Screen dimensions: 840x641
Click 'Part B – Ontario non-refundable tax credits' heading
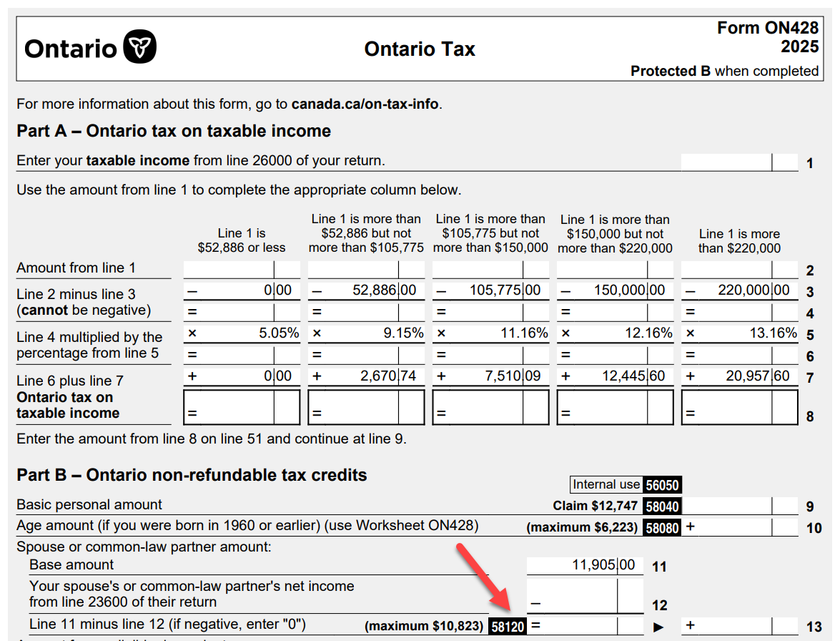192,476
